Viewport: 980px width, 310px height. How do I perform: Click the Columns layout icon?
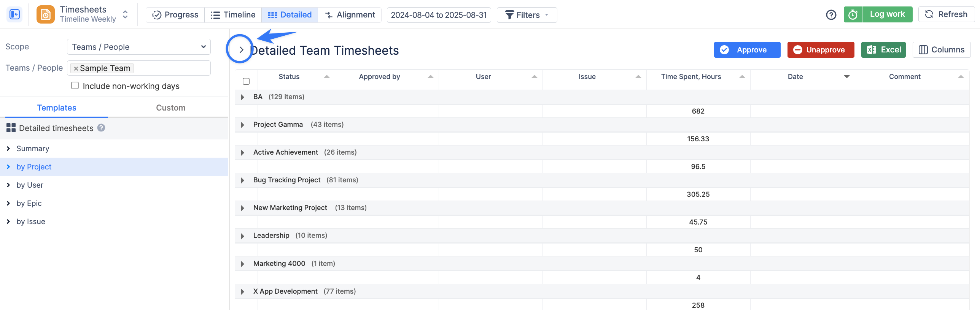click(x=923, y=50)
